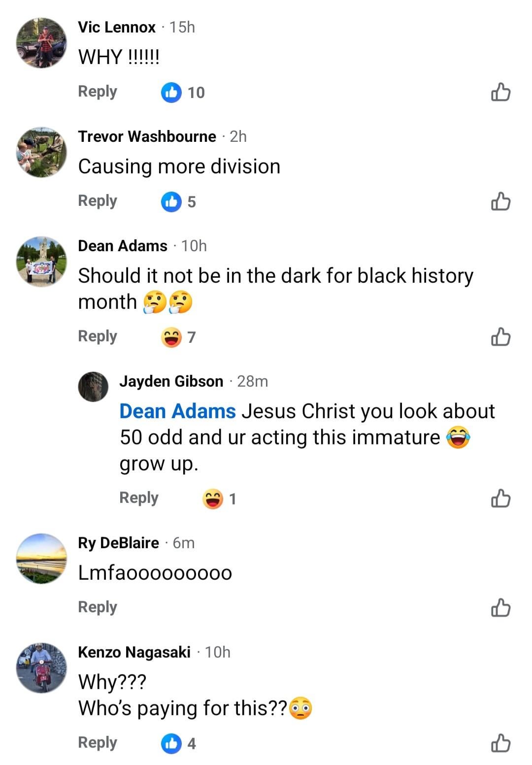Reply to Trevor Washbourne's comment
The image size is (532, 765).
pyautogui.click(x=98, y=201)
